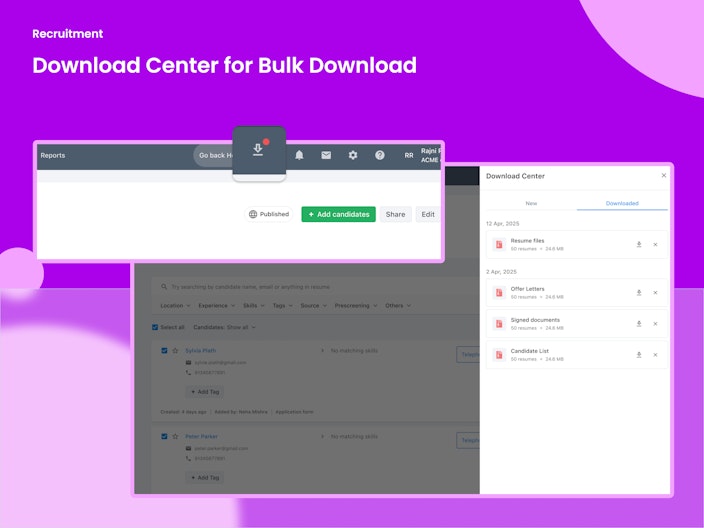This screenshot has width=704, height=528.
Task: Expand the Skills filter dropdown
Action: [254, 305]
